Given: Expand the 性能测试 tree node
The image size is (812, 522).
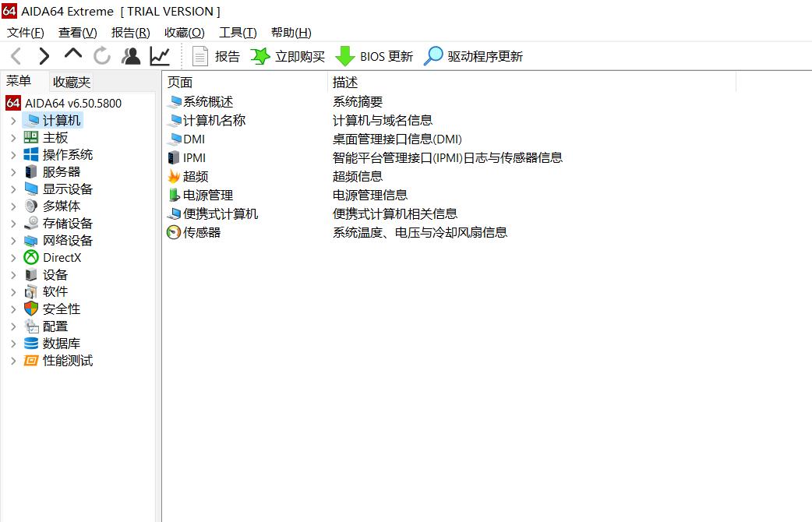Looking at the screenshot, I should 13,361.
